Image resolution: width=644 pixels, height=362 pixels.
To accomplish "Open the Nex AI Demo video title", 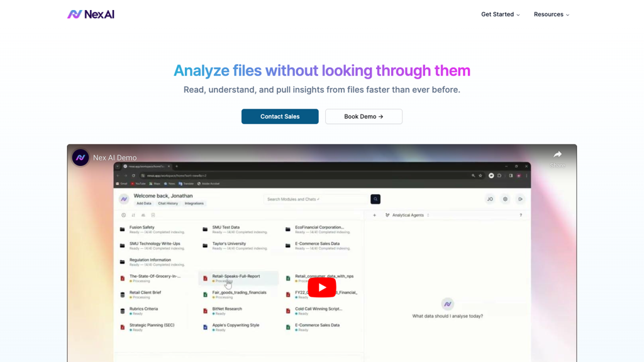I will pos(114,158).
